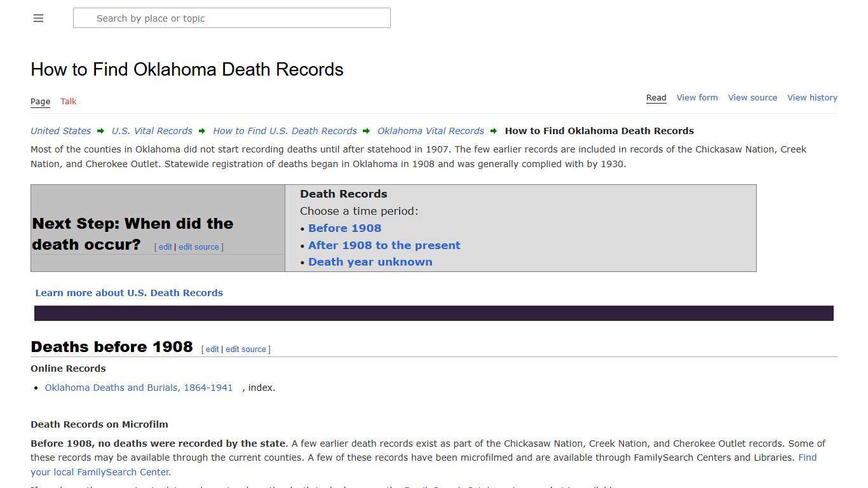Open Learn more about U.S. Death Records
The image size is (868, 488).
click(x=129, y=293)
